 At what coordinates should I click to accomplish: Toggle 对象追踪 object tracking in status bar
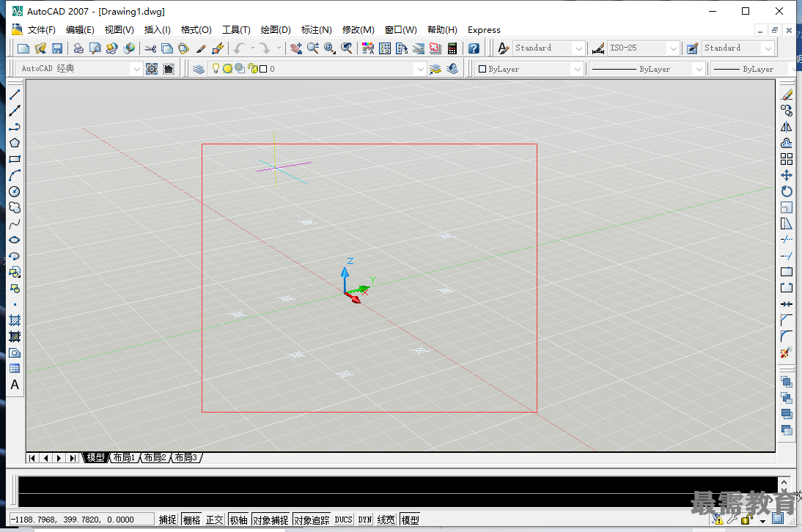tap(312, 520)
